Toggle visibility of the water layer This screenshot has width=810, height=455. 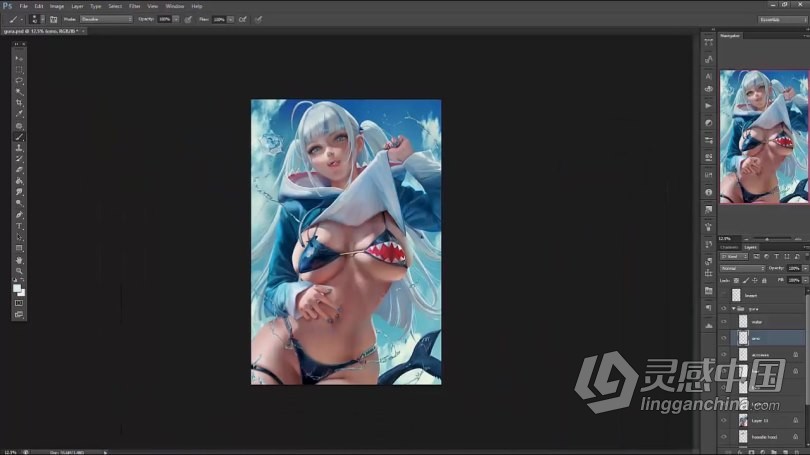click(724, 322)
